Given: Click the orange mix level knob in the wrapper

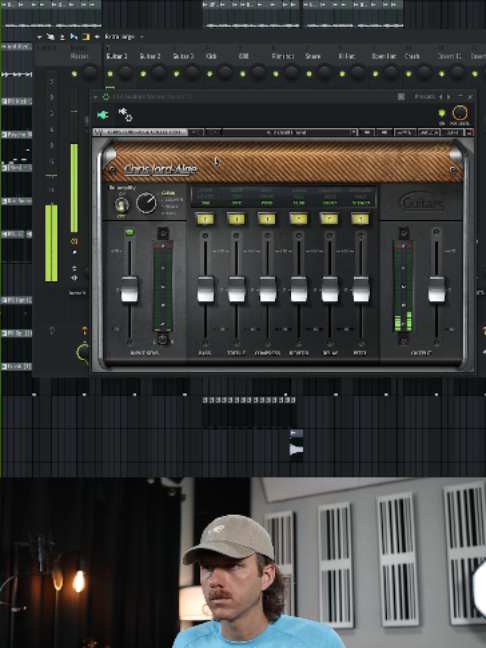Looking at the screenshot, I should point(460,113).
